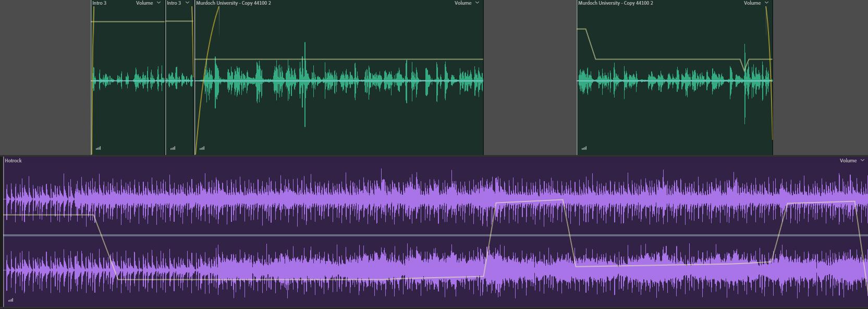
Task: Click volume envelope line on first Intro 3 clip
Action: coord(128,22)
